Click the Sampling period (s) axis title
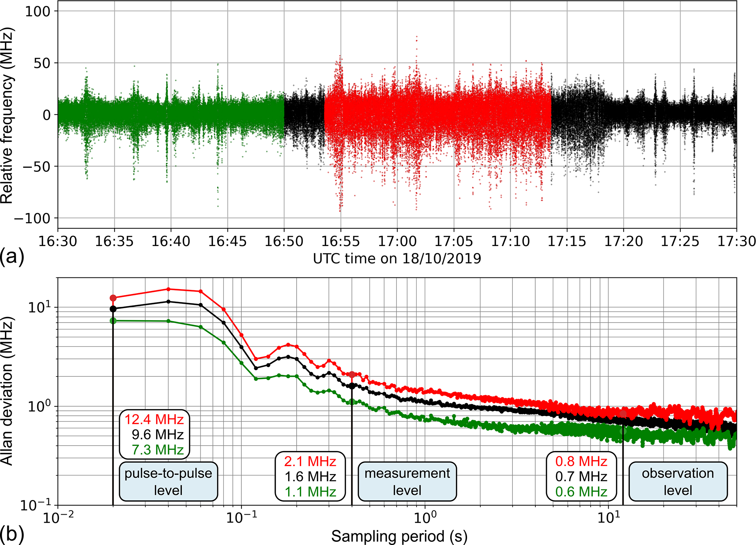This screenshot has width=756, height=545. pos(399,536)
